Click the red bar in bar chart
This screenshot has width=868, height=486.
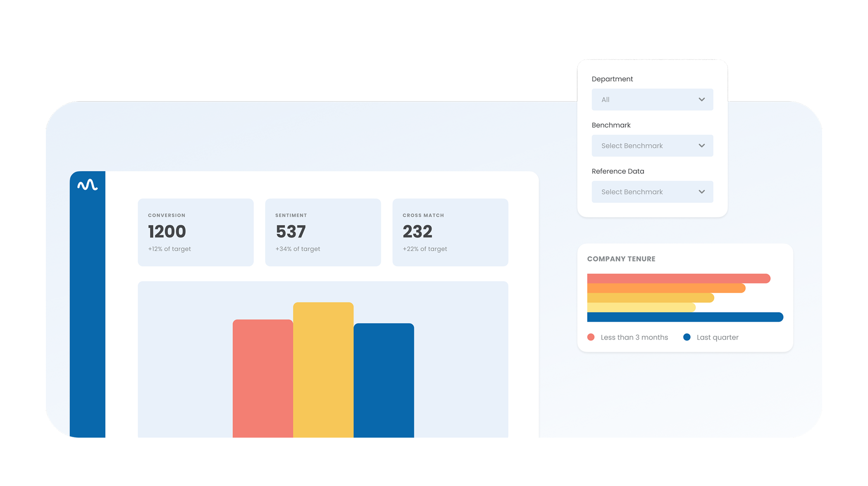pos(262,378)
